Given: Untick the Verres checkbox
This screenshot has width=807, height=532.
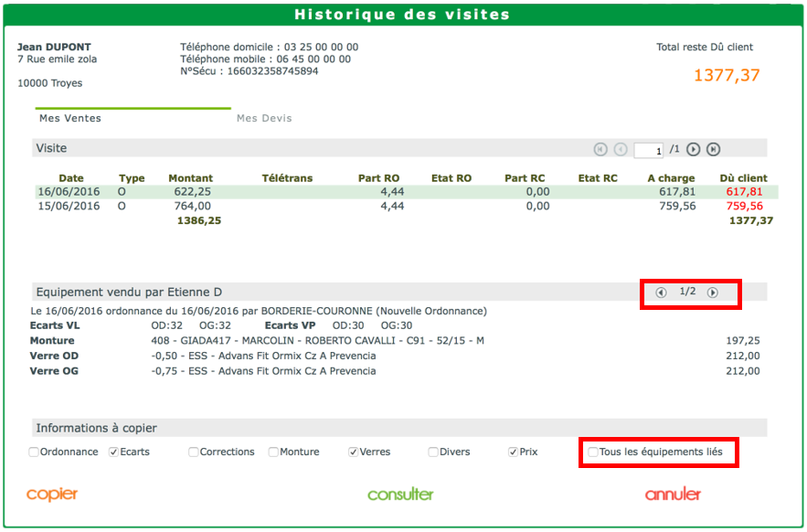Looking at the screenshot, I should coord(354,452).
